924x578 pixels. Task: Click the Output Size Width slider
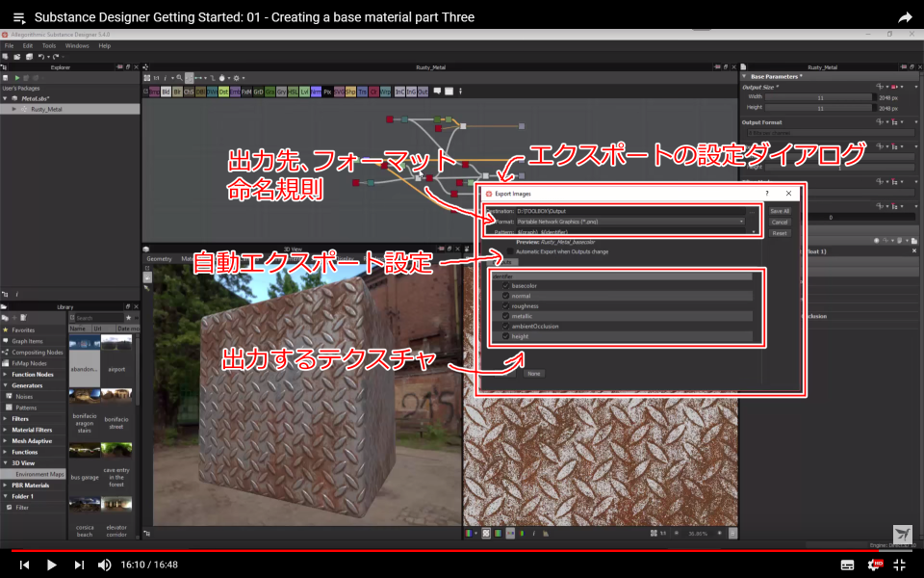[820, 97]
